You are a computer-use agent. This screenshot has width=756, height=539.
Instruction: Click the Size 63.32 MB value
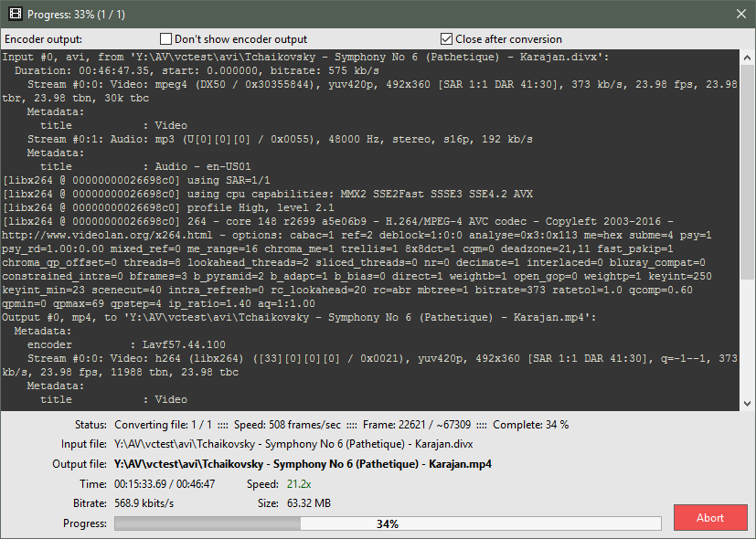tap(309, 503)
